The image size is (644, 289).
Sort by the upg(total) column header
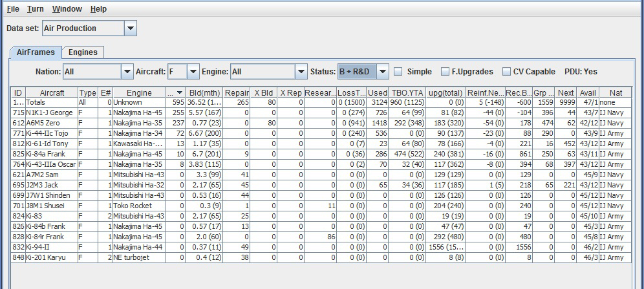tap(445, 92)
